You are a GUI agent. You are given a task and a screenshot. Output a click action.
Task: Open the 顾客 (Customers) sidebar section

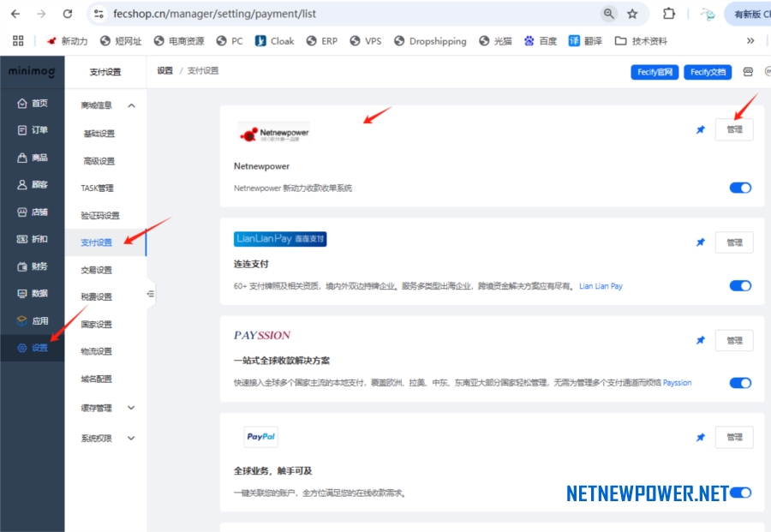click(x=33, y=184)
